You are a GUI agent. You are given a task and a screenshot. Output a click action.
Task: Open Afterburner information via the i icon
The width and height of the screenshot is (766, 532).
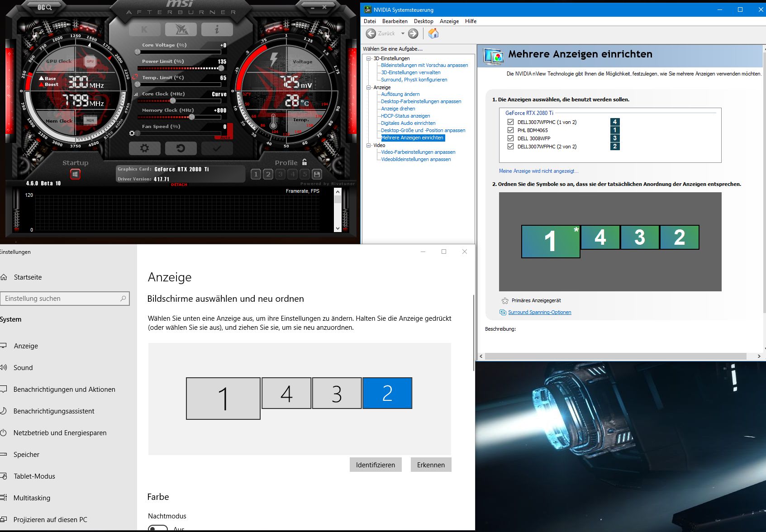(x=217, y=29)
